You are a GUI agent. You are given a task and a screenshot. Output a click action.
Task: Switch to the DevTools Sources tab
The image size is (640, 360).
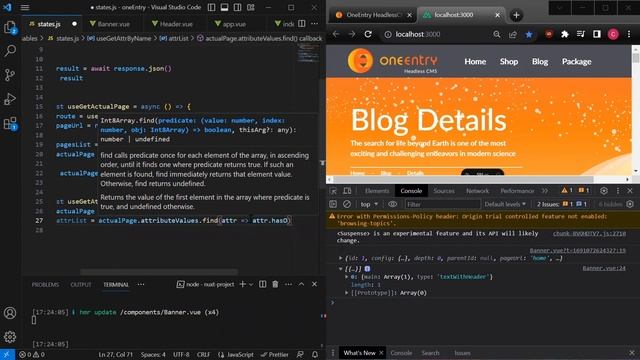tap(444, 191)
